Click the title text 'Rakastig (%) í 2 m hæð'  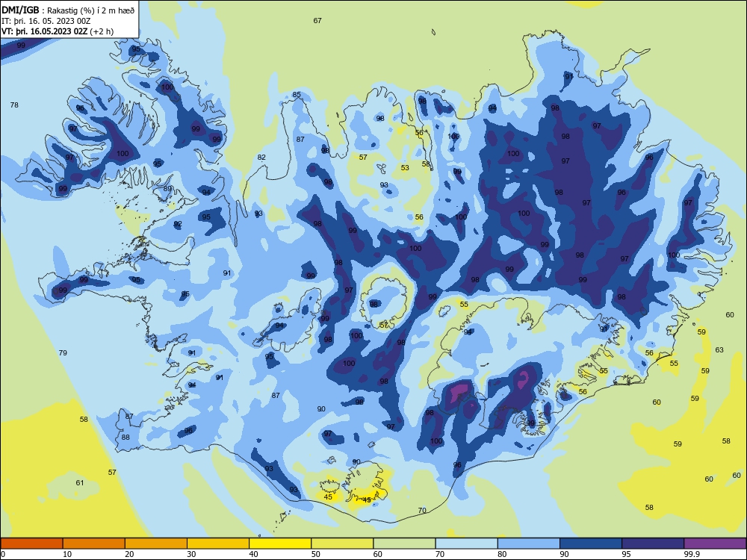coord(91,10)
